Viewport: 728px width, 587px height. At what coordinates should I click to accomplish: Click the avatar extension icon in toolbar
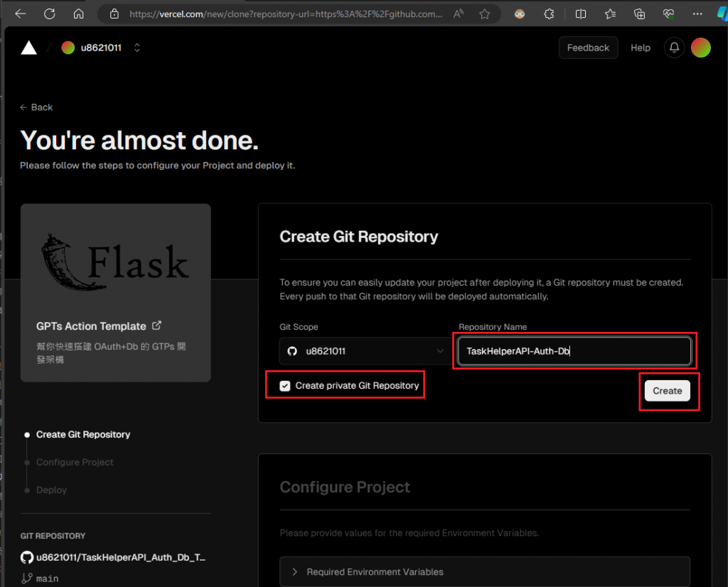click(520, 14)
